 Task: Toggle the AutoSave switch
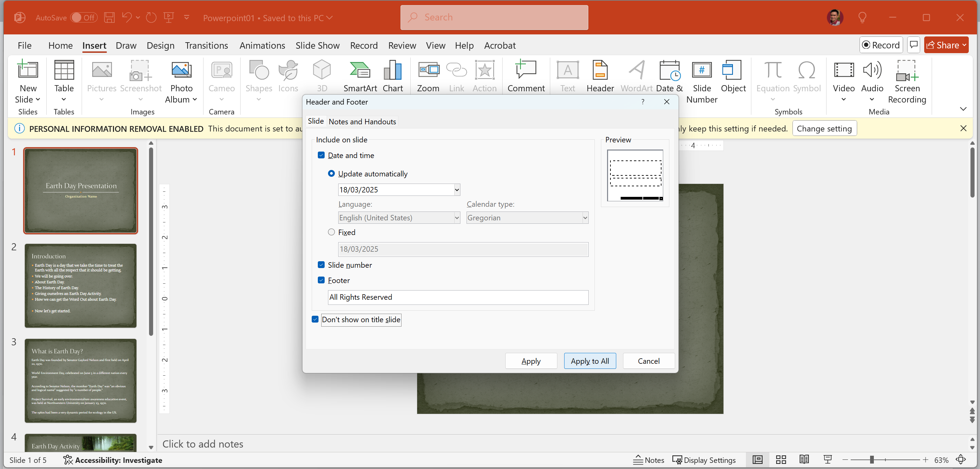pyautogui.click(x=84, y=17)
